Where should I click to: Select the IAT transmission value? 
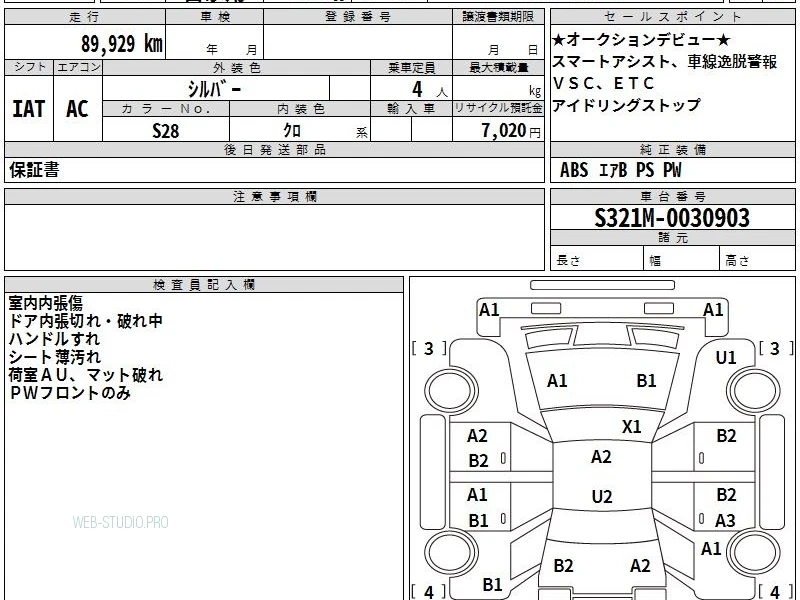click(29, 109)
